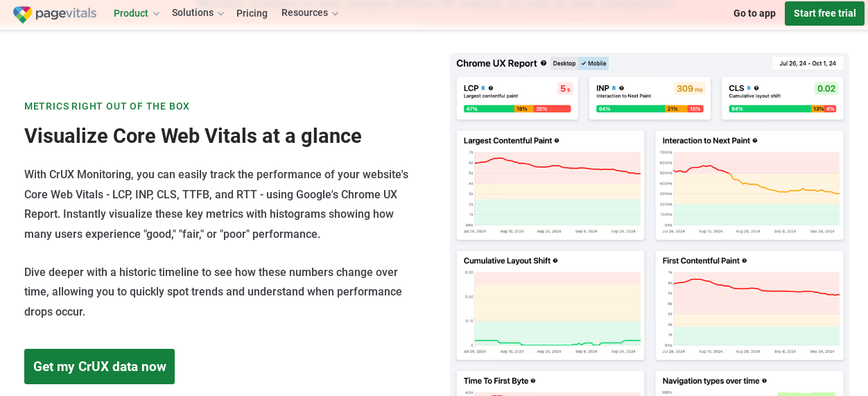
Task: Click the help icon in the CLS card
Action: point(756,88)
